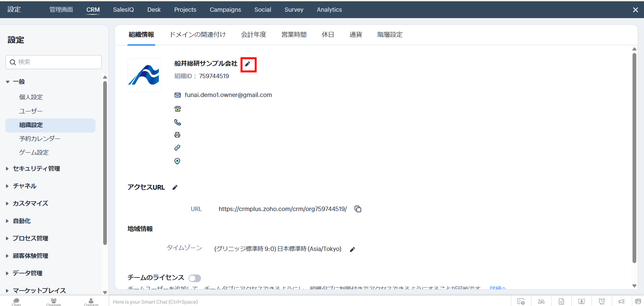644x306 pixels.
Task: Click the settings search field
Action: pos(54,62)
